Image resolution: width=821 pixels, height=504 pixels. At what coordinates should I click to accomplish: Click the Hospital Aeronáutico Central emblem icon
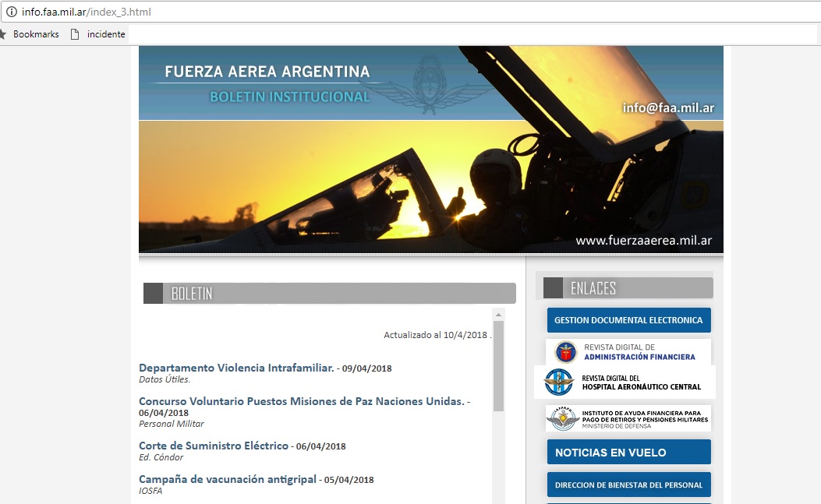tap(559, 382)
